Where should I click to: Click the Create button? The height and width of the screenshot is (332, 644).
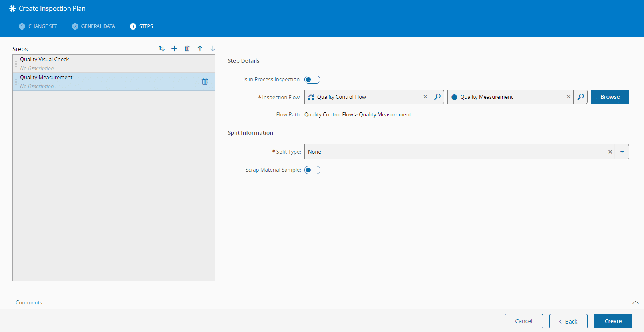click(x=613, y=321)
